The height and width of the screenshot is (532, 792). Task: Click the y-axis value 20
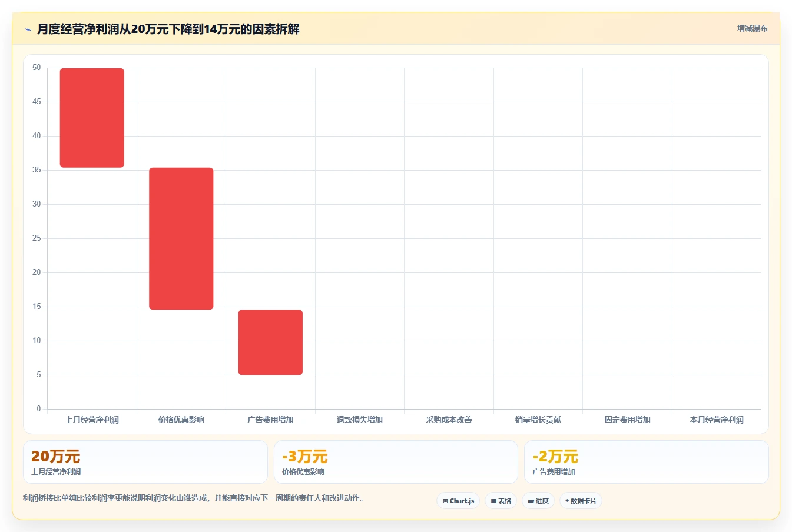(37, 272)
